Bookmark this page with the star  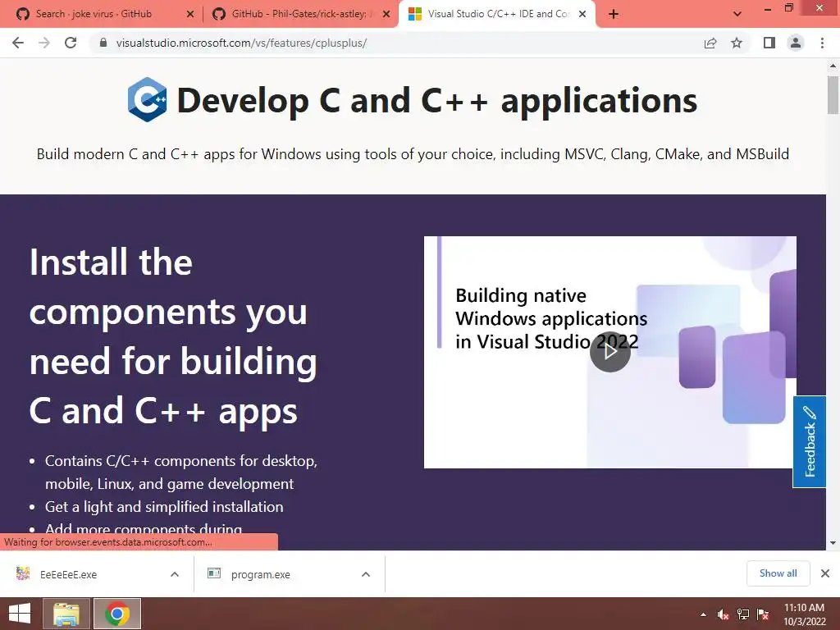[737, 43]
